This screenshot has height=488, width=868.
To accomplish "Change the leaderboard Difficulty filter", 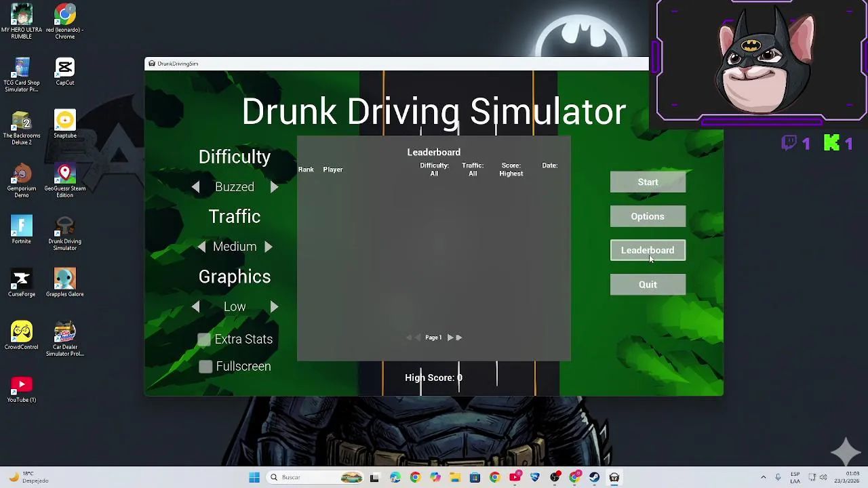I will (434, 169).
